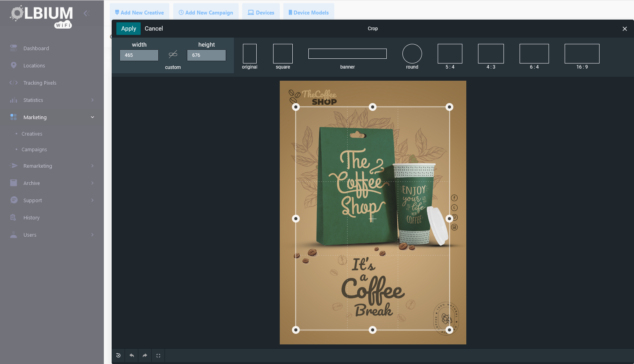Select the round crop shape
Viewport: 634px width, 364px height.
coord(412,54)
